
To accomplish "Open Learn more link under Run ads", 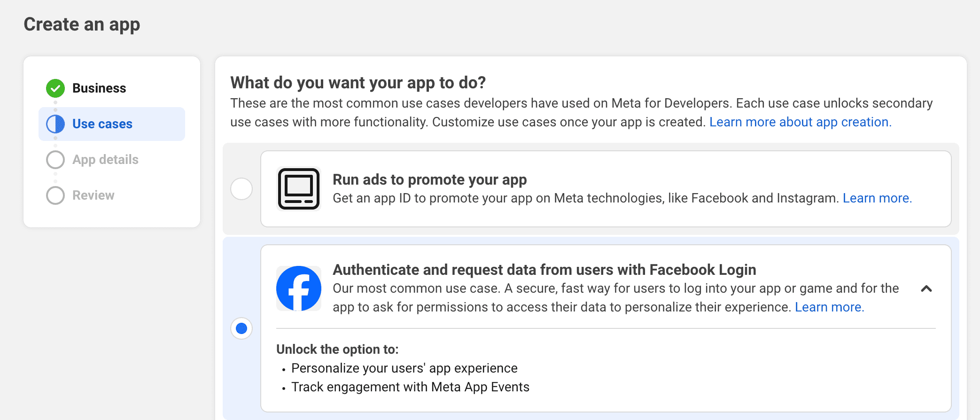I will 877,198.
